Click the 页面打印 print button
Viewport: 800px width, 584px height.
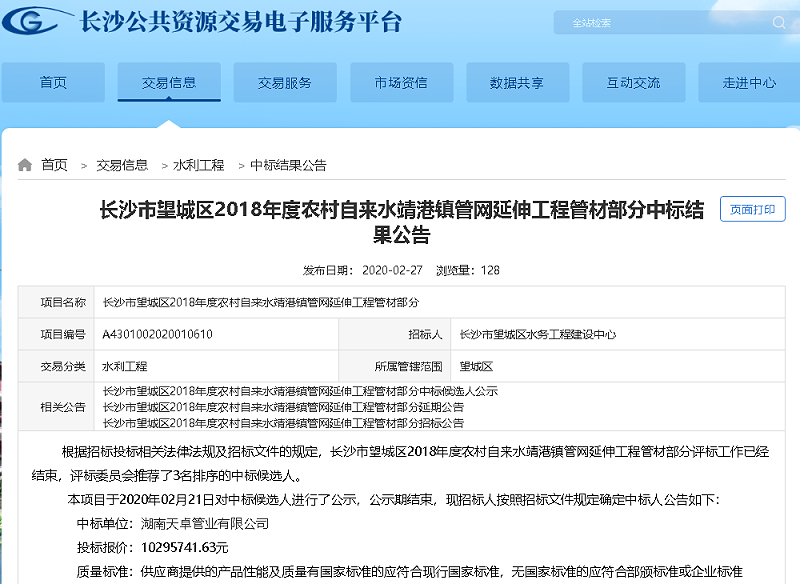(751, 210)
